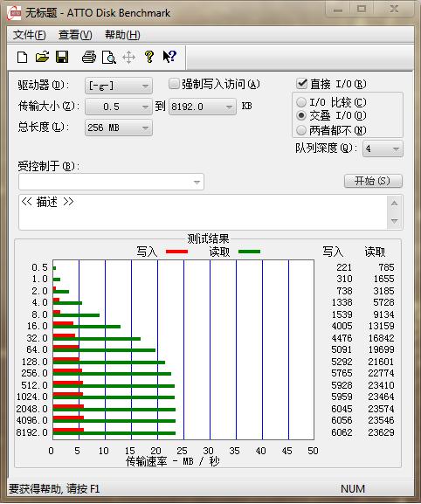Screen dimensions: 421x504
Task: Open the 8192.0 maximum transfer size dropdown
Action: click(x=203, y=107)
